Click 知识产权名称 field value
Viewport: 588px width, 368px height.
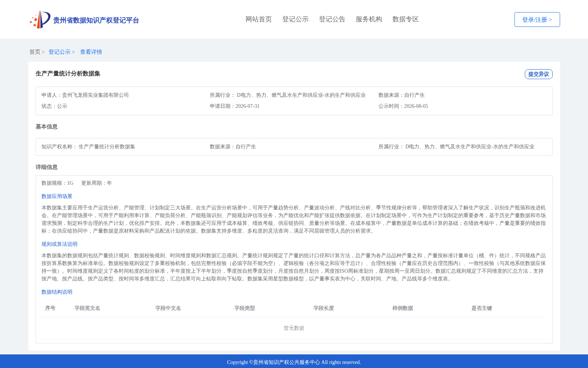(107, 146)
